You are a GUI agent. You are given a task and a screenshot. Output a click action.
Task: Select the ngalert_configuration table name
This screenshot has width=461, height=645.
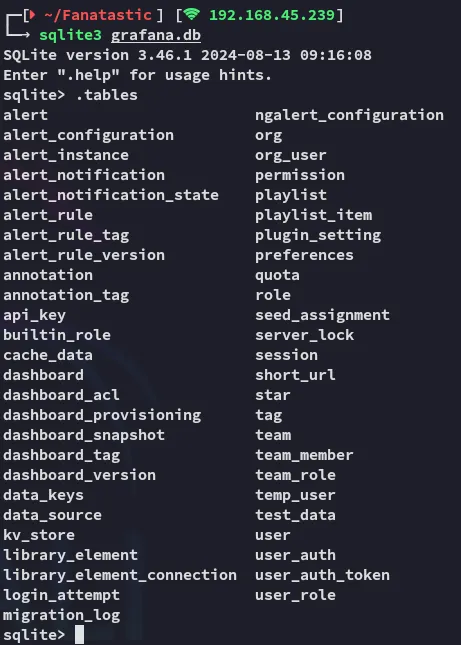[x=349, y=116]
